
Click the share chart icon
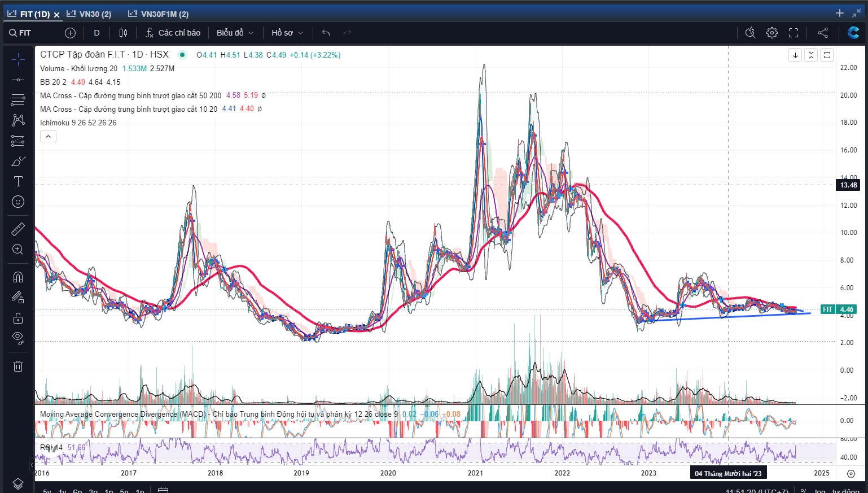tap(823, 33)
